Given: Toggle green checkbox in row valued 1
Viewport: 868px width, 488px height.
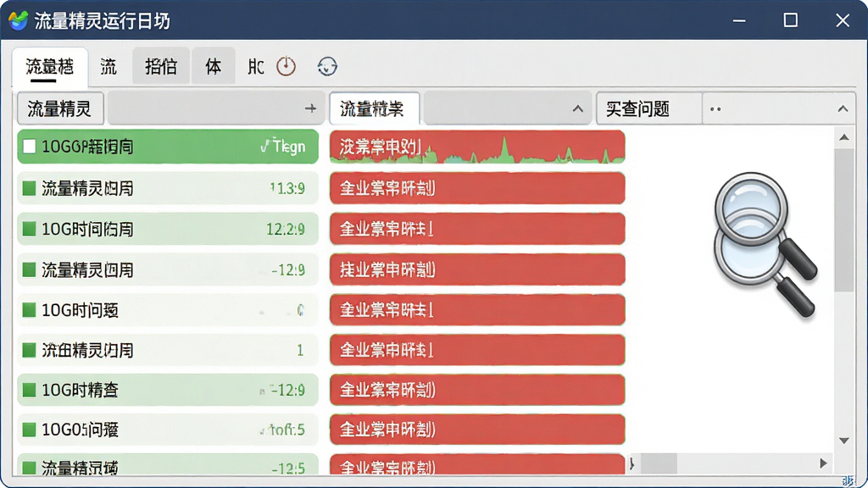Looking at the screenshot, I should 29,350.
